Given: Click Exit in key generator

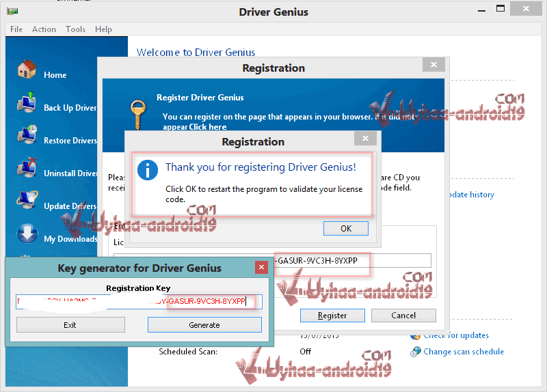Looking at the screenshot, I should (70, 325).
